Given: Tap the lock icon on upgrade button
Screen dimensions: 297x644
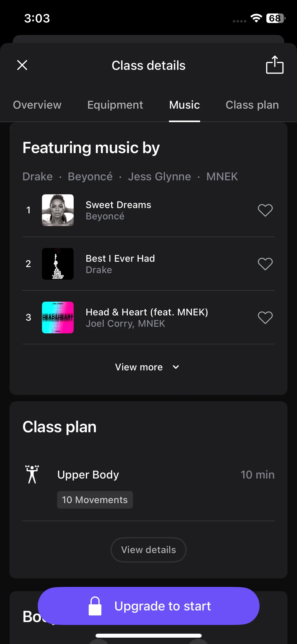Looking at the screenshot, I should 95,606.
